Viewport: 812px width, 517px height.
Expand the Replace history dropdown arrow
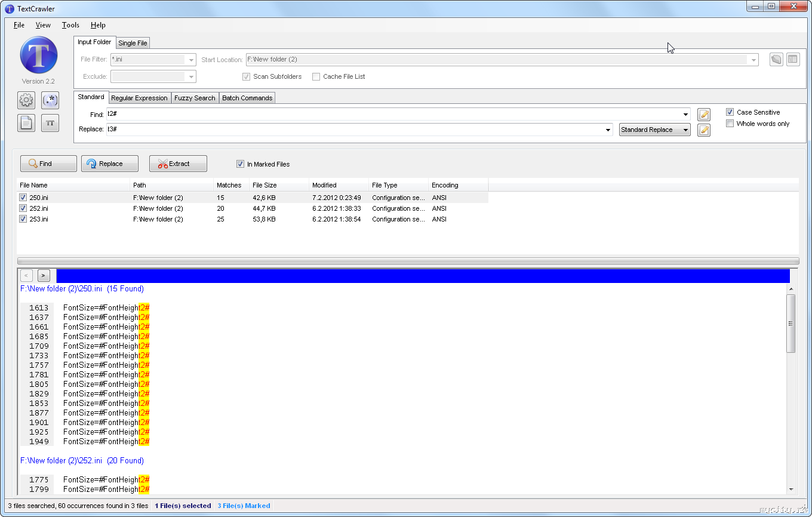tap(608, 130)
